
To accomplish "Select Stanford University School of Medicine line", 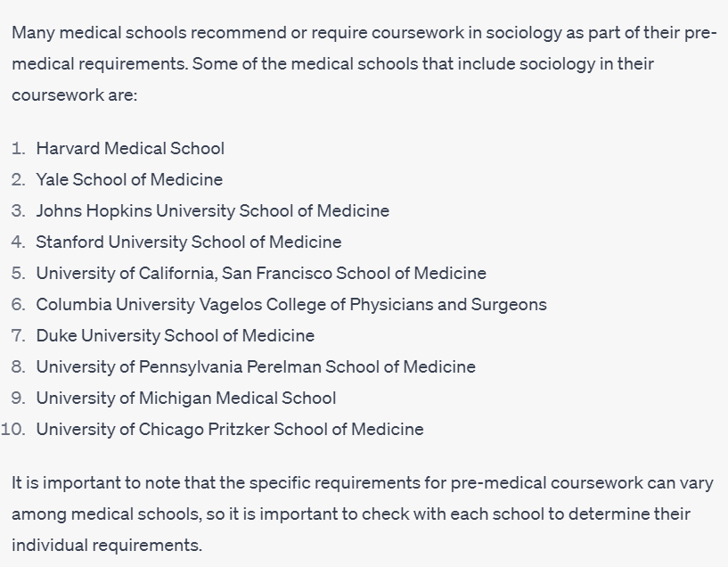I will (188, 242).
